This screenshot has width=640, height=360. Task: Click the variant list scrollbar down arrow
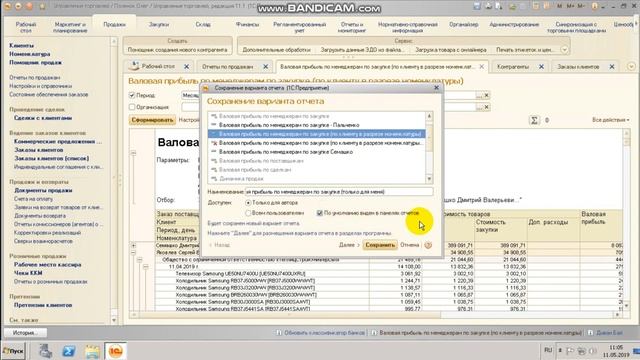click(429, 179)
